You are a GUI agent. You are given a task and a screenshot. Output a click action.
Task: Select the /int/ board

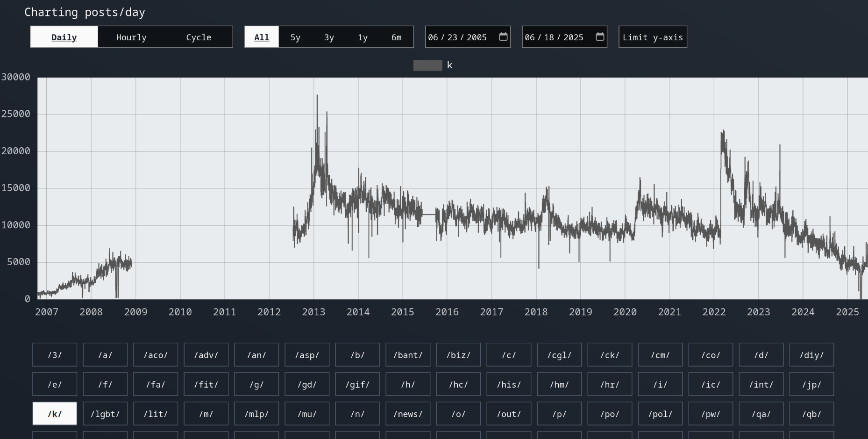tap(761, 384)
